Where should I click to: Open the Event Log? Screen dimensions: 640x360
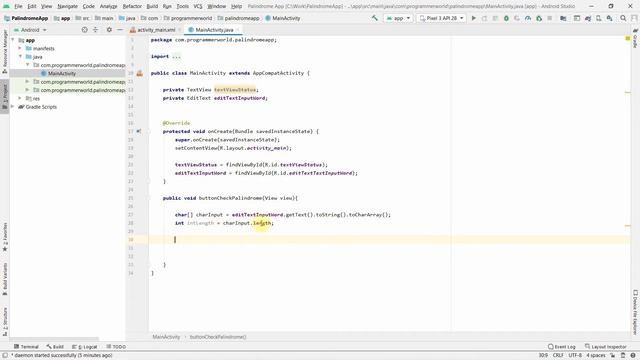click(562, 347)
